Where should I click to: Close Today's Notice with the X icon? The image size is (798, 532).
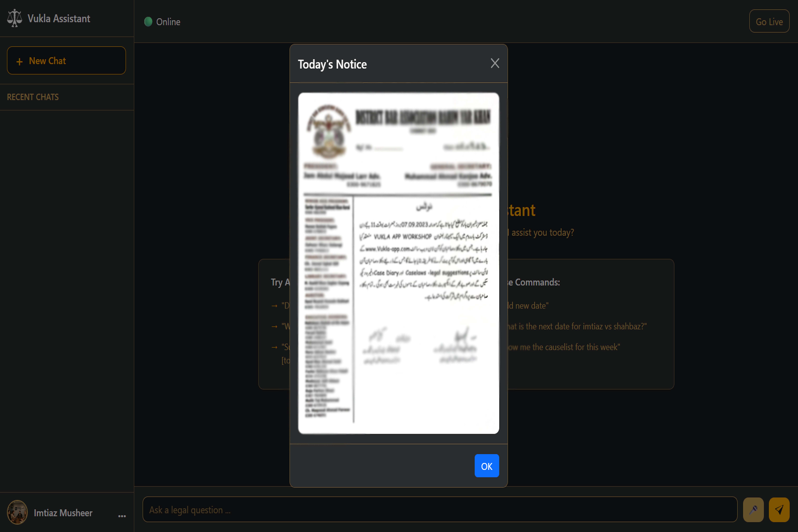pyautogui.click(x=495, y=63)
